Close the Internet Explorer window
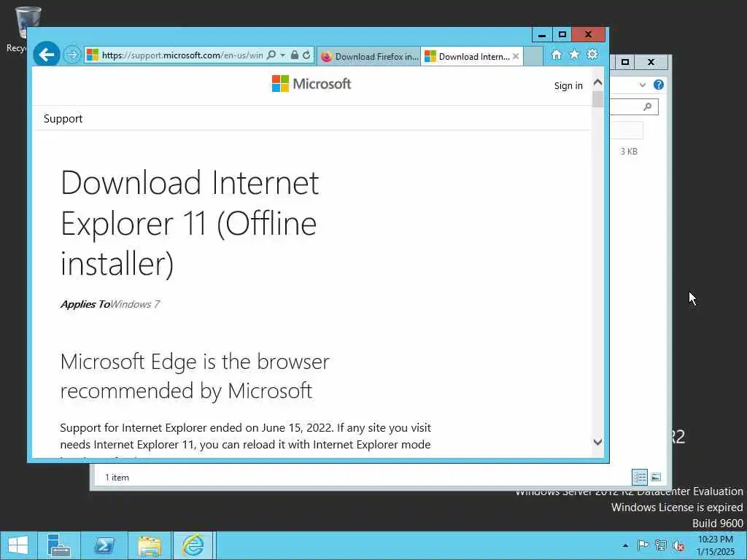The width and height of the screenshot is (747, 560). point(589,35)
